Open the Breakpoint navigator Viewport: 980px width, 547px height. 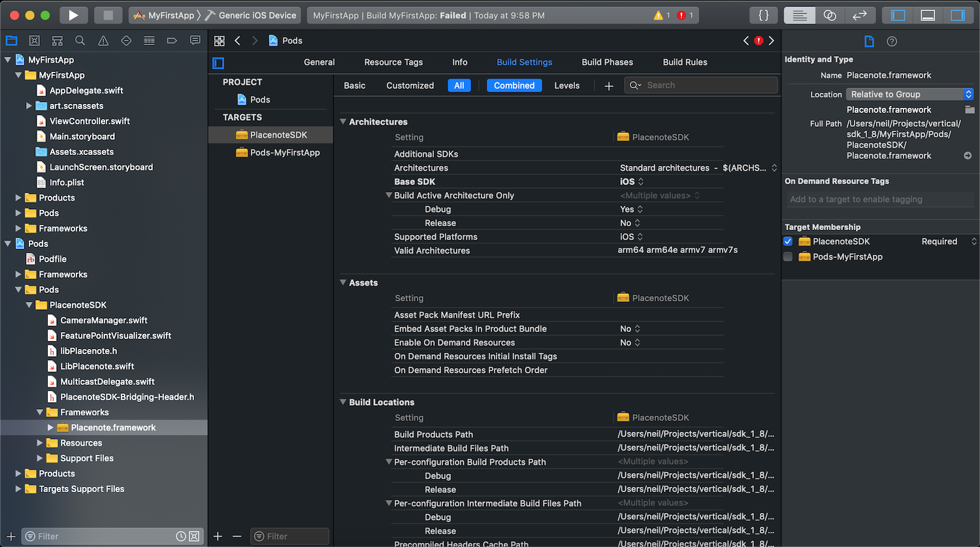(x=172, y=41)
